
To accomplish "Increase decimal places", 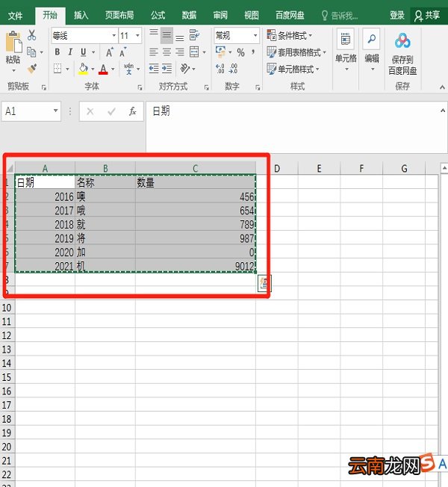I will [x=220, y=69].
